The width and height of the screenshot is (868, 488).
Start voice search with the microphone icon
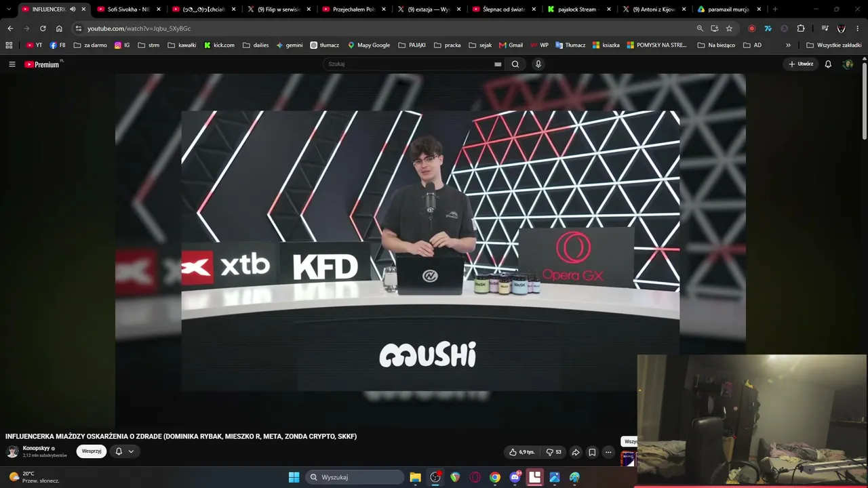coord(538,64)
